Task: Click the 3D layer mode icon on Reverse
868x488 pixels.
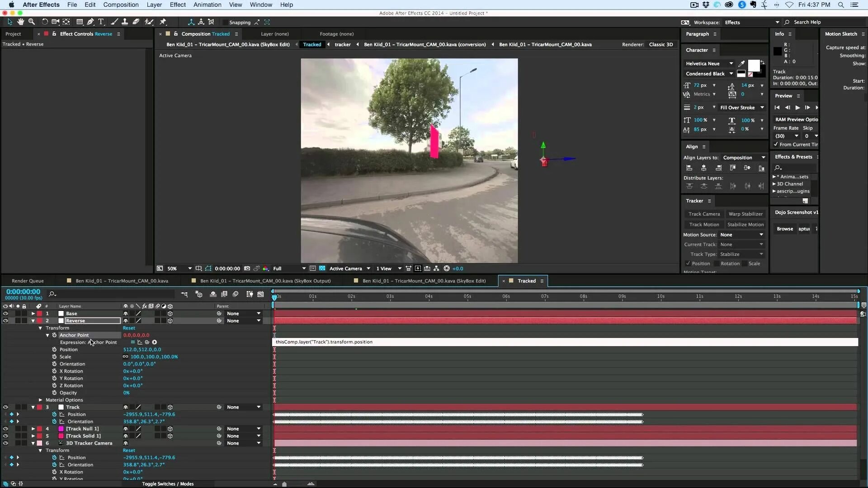Action: coord(170,320)
